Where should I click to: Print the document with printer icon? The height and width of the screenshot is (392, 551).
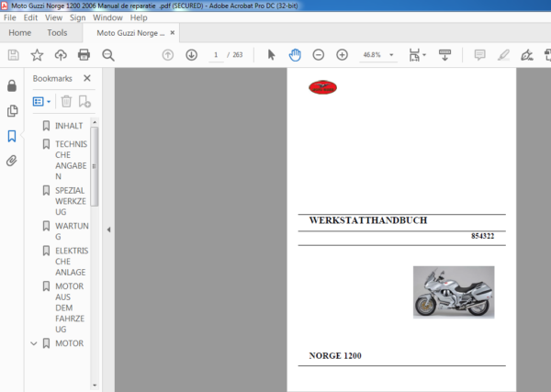(84, 55)
